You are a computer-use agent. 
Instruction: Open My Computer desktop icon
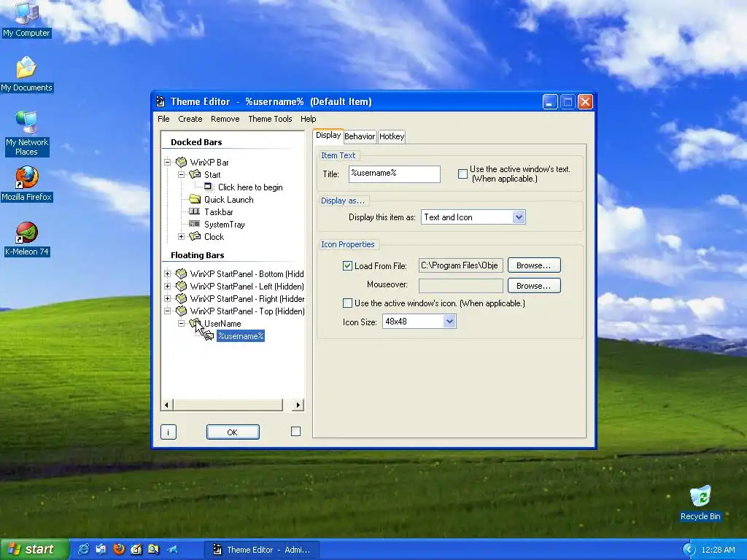(26, 19)
